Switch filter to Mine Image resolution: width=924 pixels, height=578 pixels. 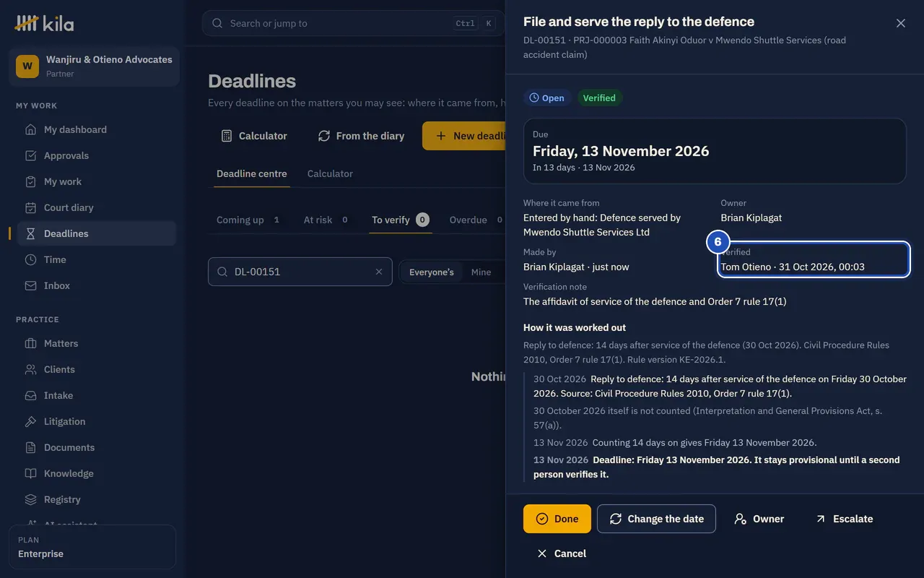481,272
